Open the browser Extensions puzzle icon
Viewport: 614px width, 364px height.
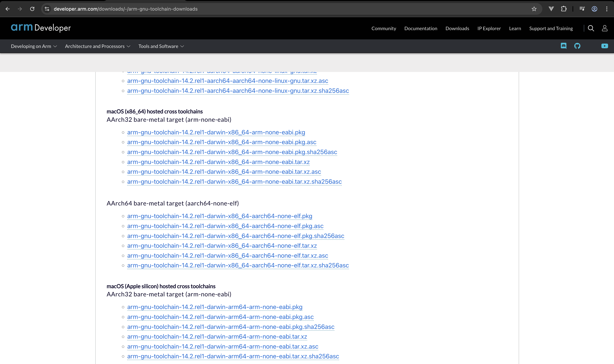[x=564, y=9]
